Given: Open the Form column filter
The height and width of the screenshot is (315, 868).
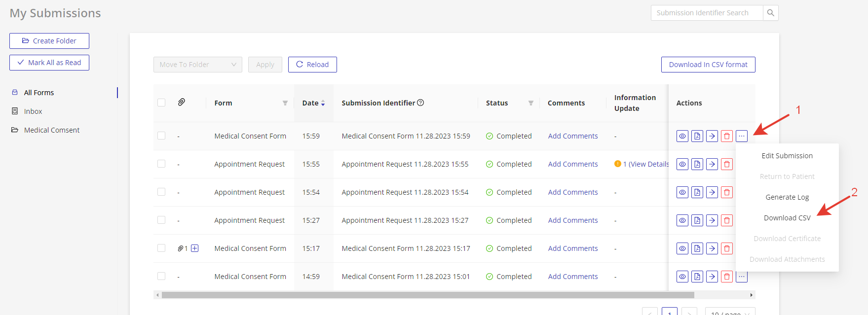Looking at the screenshot, I should [285, 103].
